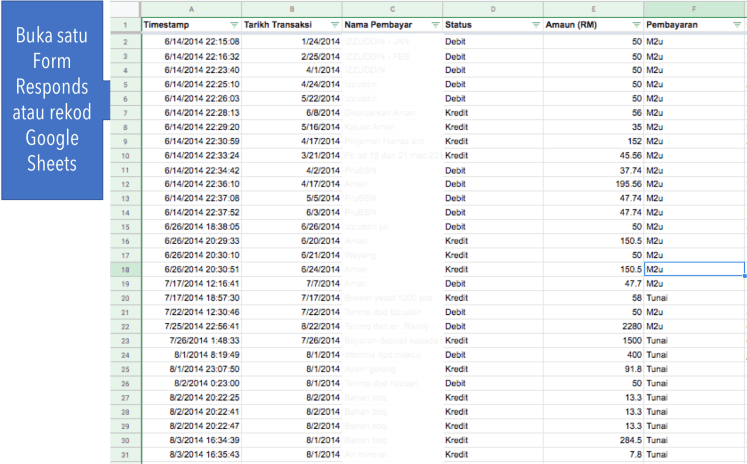This screenshot has height=464, width=747.
Task: Select column D header
Action: [x=493, y=7]
